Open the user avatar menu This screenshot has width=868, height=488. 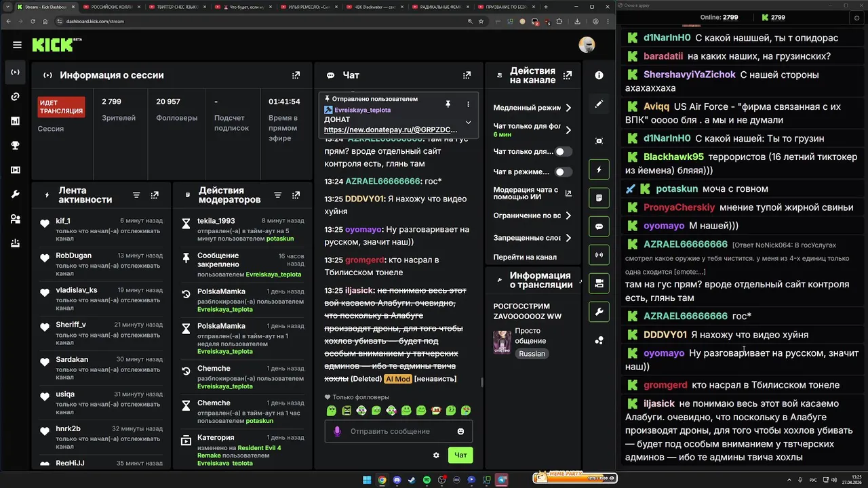587,45
